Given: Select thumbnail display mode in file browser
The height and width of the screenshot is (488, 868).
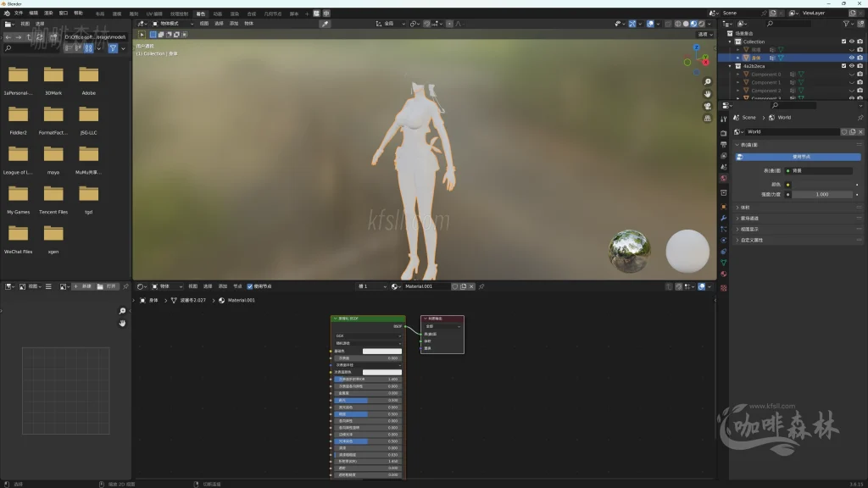Looking at the screenshot, I should pos(88,48).
